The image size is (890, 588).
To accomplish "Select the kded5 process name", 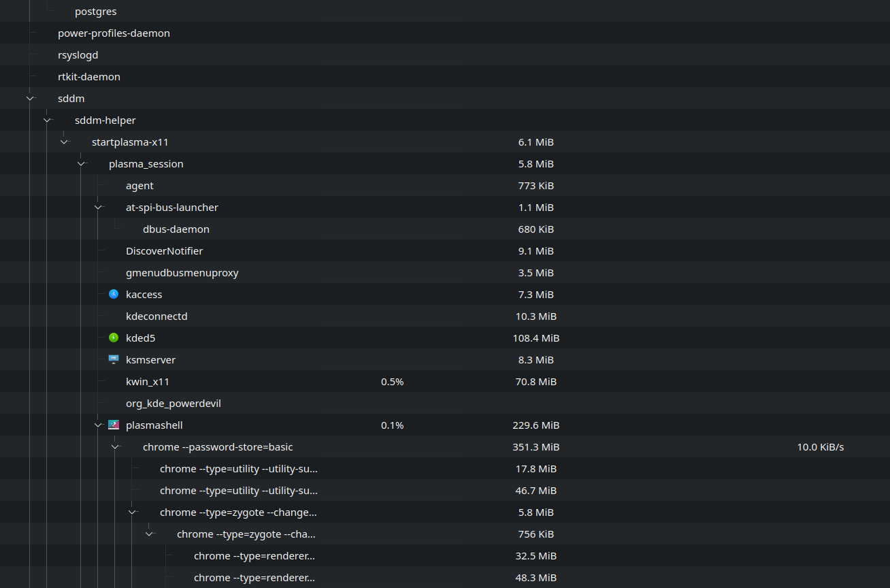I will pyautogui.click(x=141, y=338).
